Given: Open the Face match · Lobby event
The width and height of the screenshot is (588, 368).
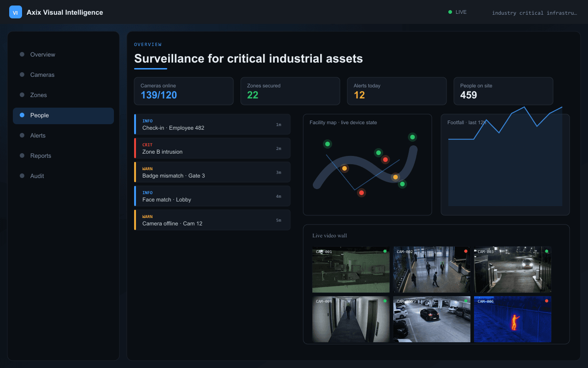Looking at the screenshot, I should [x=212, y=196].
